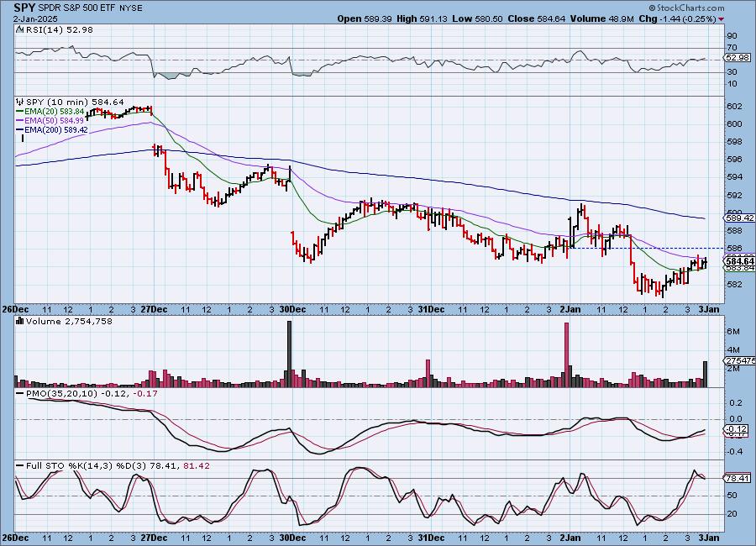
Task: Click the 589.42 EMA price tag
Action: click(x=739, y=218)
